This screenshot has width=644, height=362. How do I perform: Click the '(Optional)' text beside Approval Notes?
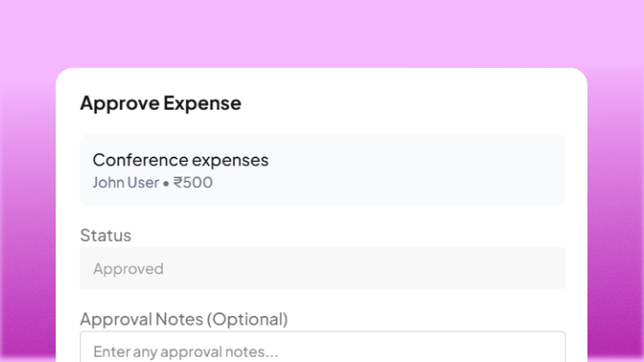[247, 319]
